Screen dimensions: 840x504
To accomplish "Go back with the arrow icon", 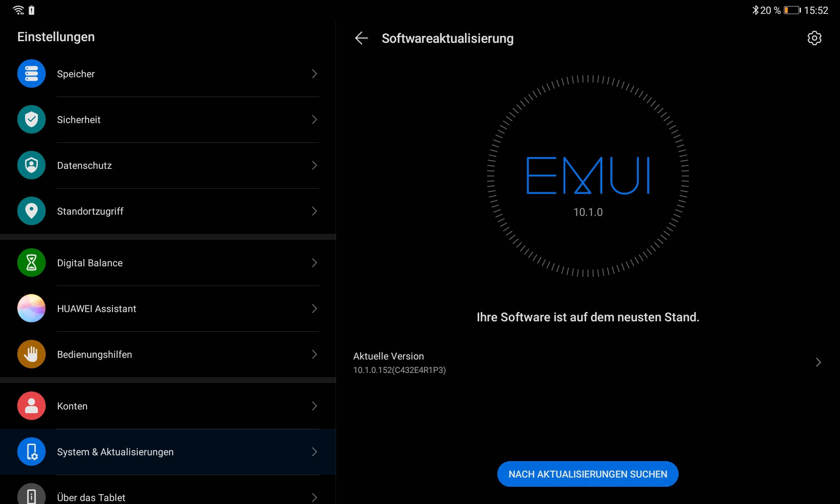I will click(361, 38).
